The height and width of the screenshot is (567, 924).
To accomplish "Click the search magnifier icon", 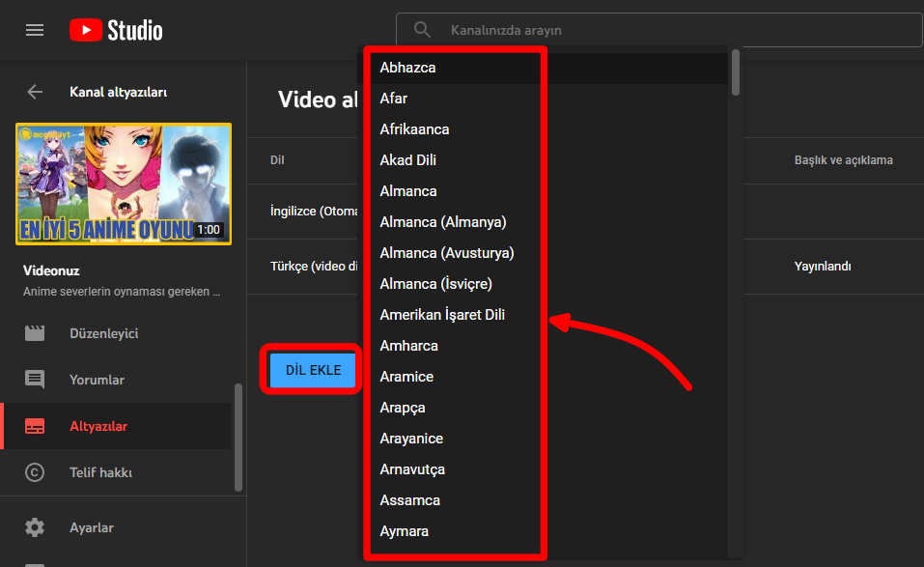I will [x=422, y=30].
